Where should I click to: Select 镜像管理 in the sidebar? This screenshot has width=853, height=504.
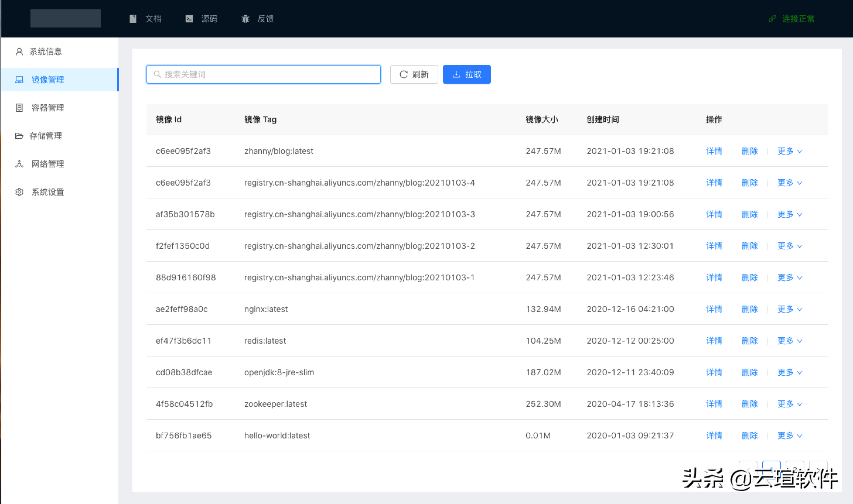[x=60, y=80]
